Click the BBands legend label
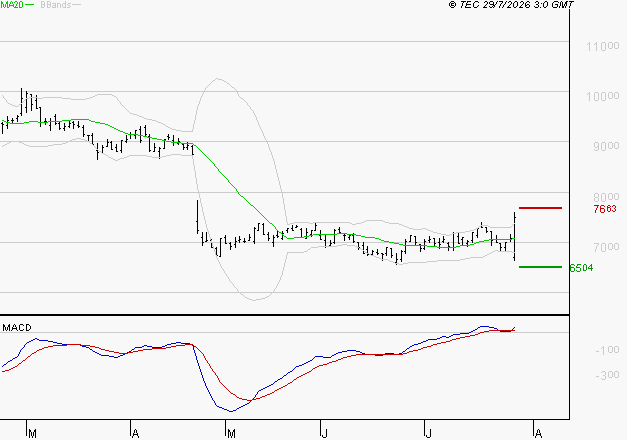 coord(56,5)
